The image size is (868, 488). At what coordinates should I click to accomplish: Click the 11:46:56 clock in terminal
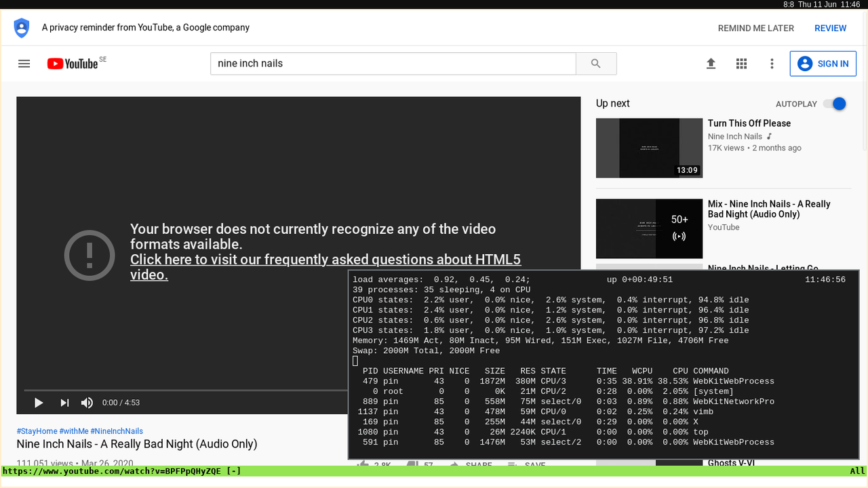[825, 280]
